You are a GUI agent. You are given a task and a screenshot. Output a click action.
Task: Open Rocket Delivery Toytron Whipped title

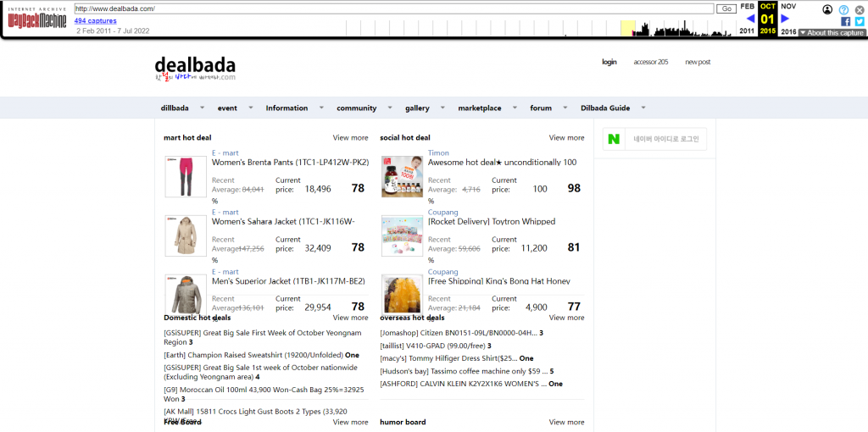tap(492, 221)
